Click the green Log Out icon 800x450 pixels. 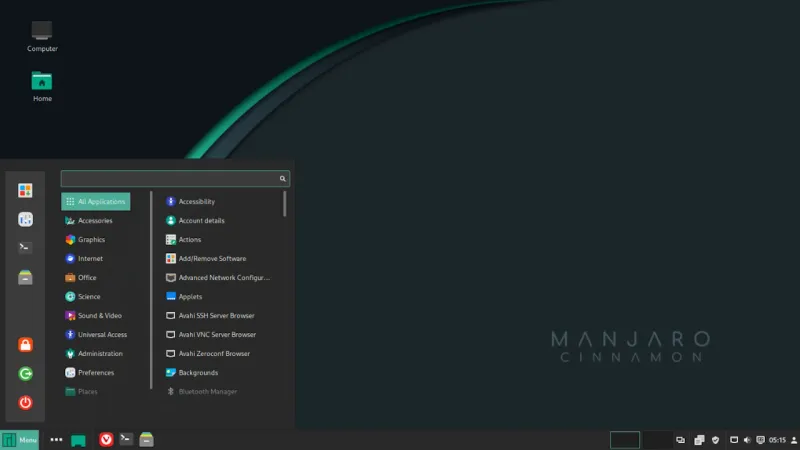pos(25,373)
